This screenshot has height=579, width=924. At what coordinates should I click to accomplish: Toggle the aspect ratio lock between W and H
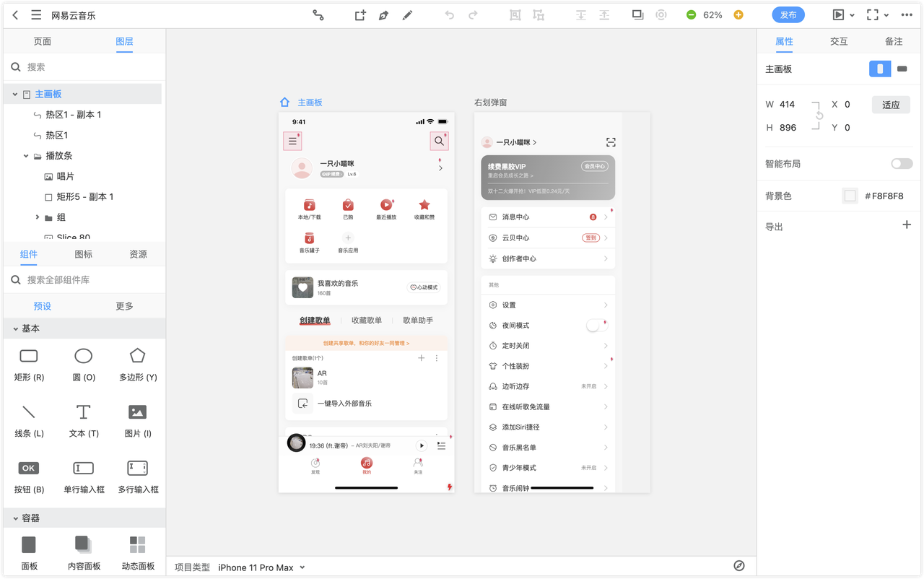pos(819,116)
